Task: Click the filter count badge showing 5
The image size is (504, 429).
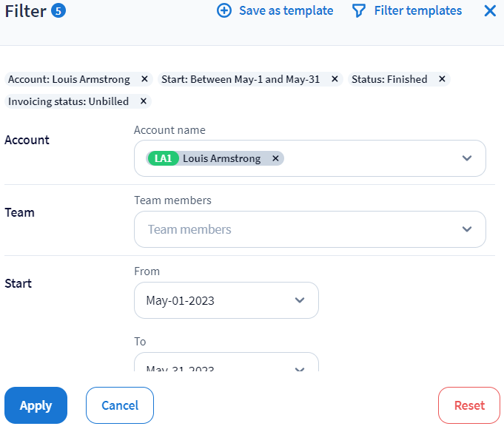Action: point(58,11)
